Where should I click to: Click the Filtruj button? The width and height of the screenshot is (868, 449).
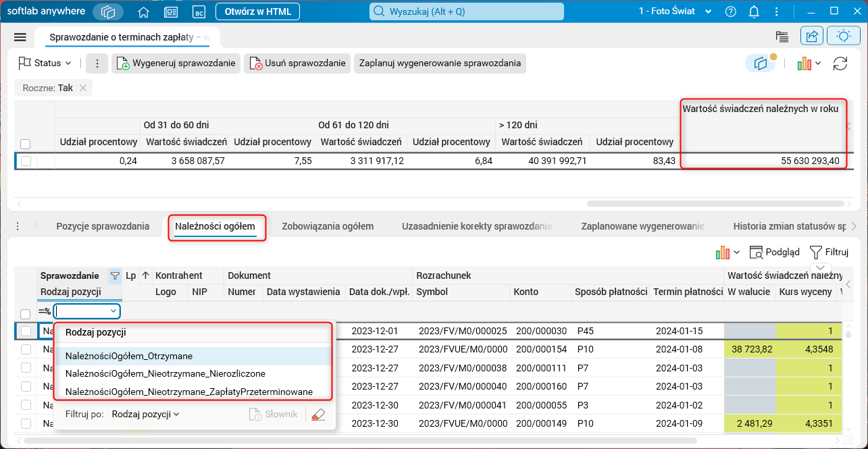[x=828, y=252]
